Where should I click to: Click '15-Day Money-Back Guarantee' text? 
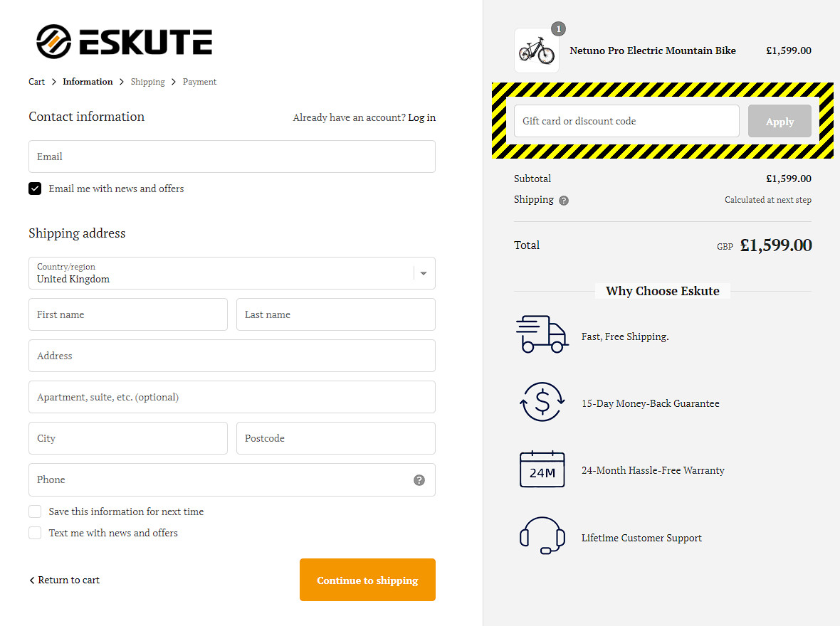(651, 403)
